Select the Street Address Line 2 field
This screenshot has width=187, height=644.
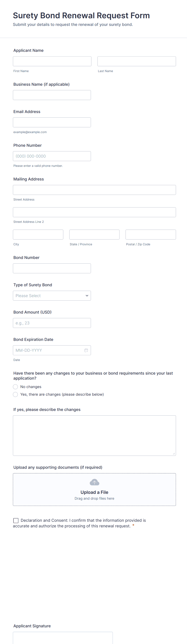(x=94, y=212)
